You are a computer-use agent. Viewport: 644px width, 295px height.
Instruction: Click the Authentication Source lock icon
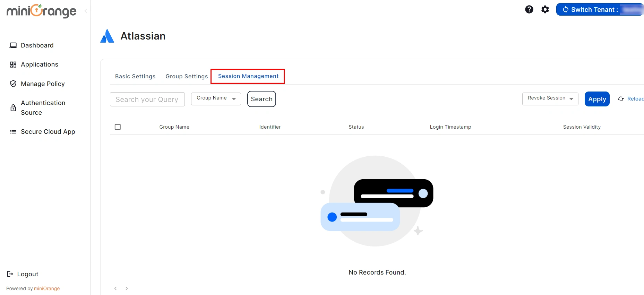(x=13, y=108)
